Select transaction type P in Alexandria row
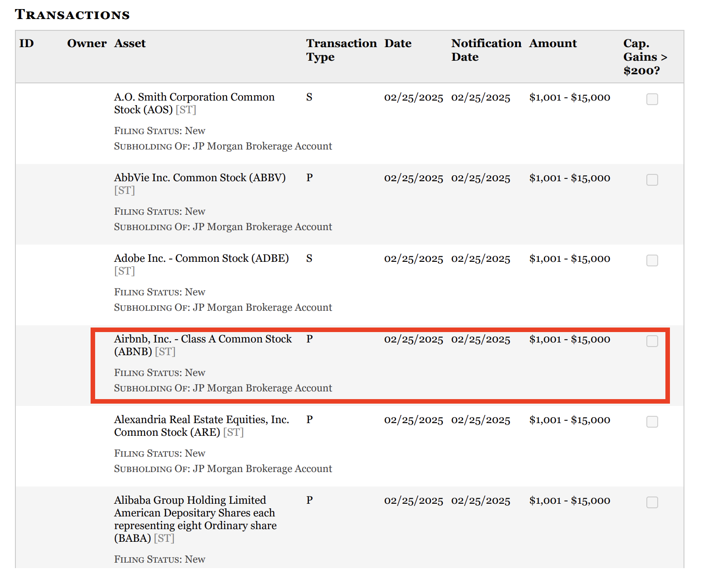The image size is (703, 588). pos(309,420)
